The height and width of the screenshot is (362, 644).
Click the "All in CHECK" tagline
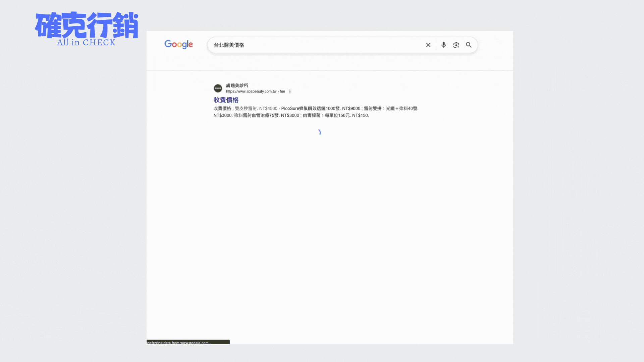point(86,43)
